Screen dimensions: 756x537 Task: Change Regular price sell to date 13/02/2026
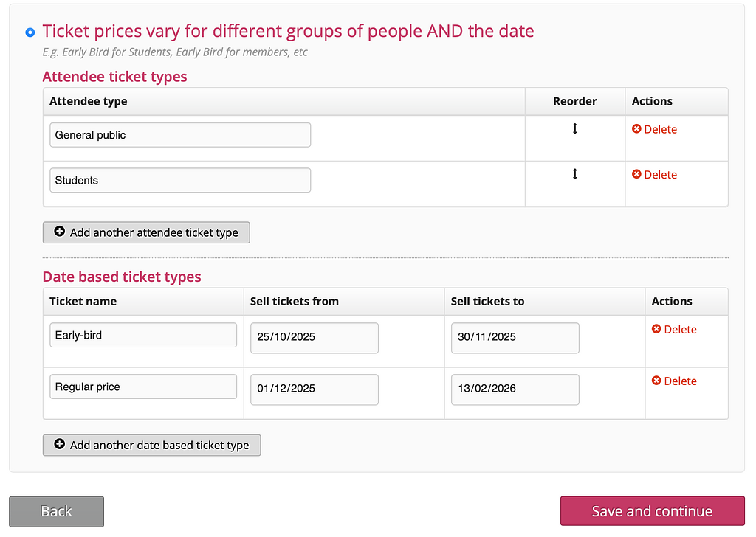(x=515, y=389)
